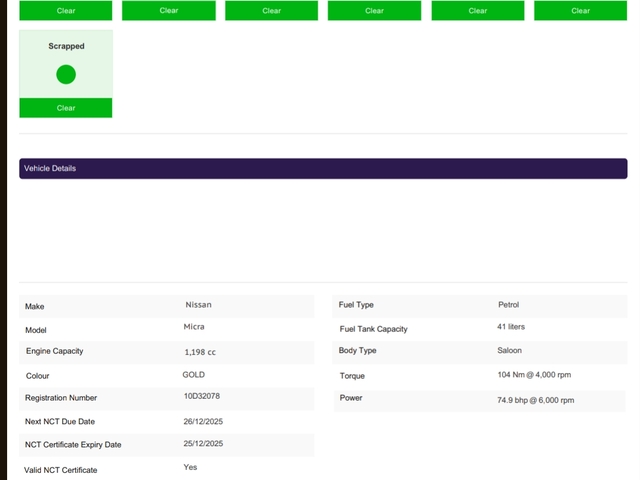Select the Scrapped card title
Image resolution: width=640 pixels, height=480 pixels.
click(66, 46)
